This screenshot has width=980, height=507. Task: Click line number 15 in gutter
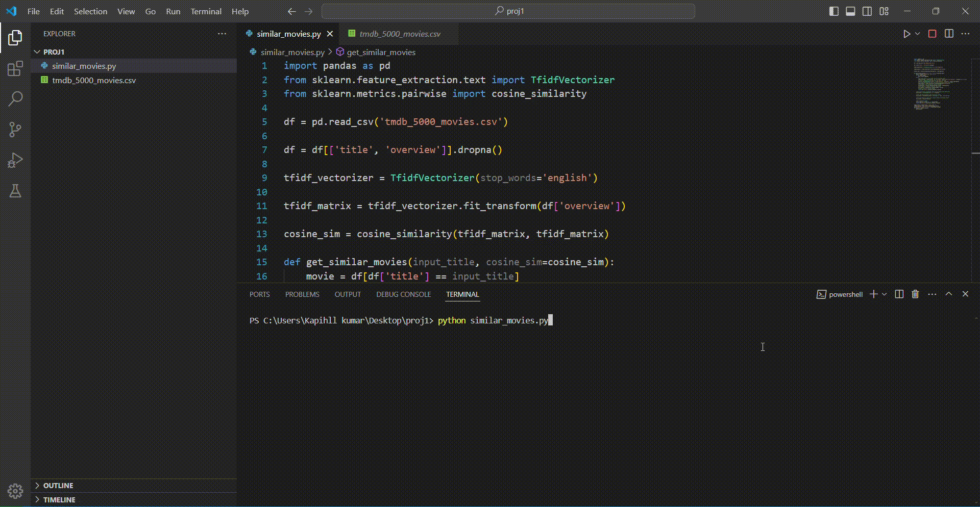[x=261, y=262]
